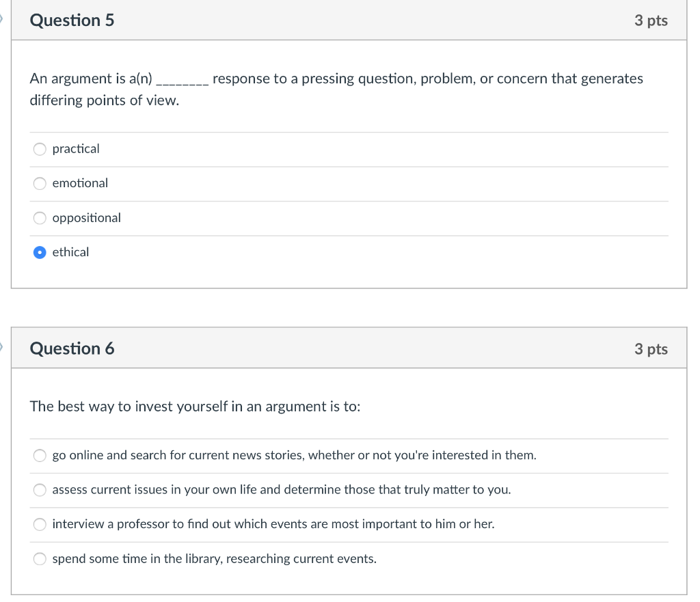Choose 'emotional' as the answer
700x602 pixels.
coord(40,183)
